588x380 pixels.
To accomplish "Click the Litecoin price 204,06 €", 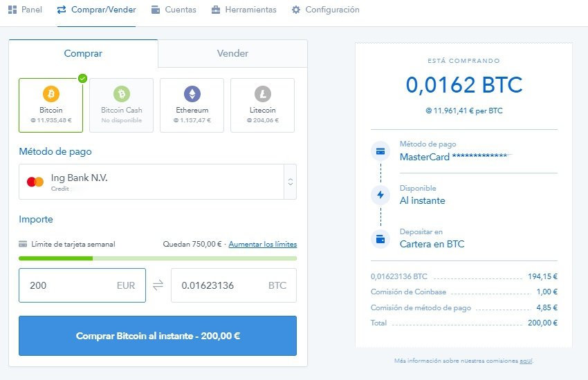I will 262,120.
